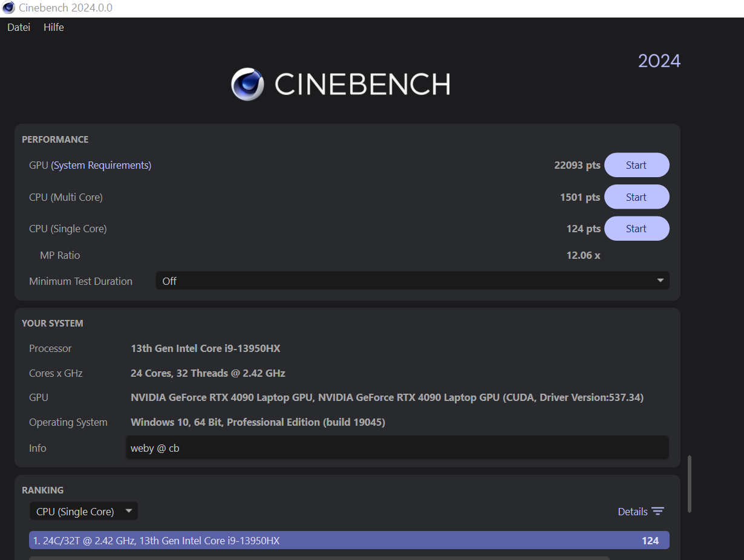Click the Single Core score 124 pts
Viewport: 744px width, 560px height.
click(x=584, y=229)
